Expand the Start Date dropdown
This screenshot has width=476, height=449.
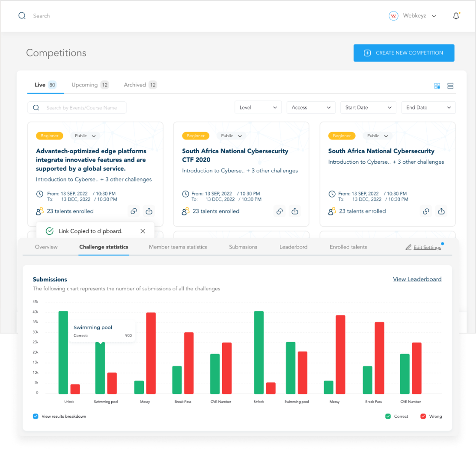click(x=368, y=108)
